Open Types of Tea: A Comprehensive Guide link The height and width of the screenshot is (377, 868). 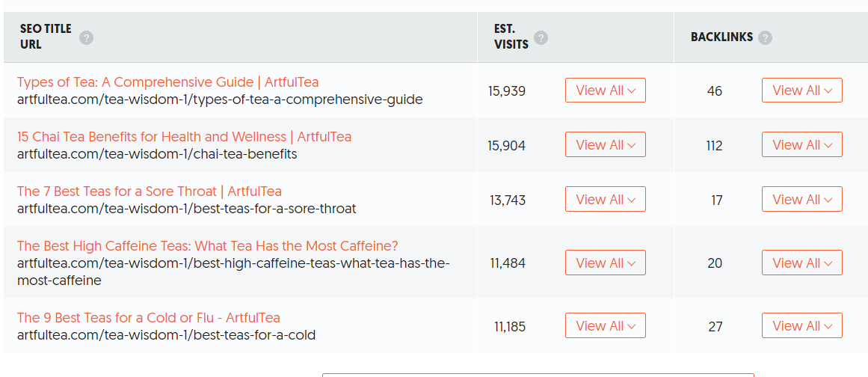(x=167, y=82)
